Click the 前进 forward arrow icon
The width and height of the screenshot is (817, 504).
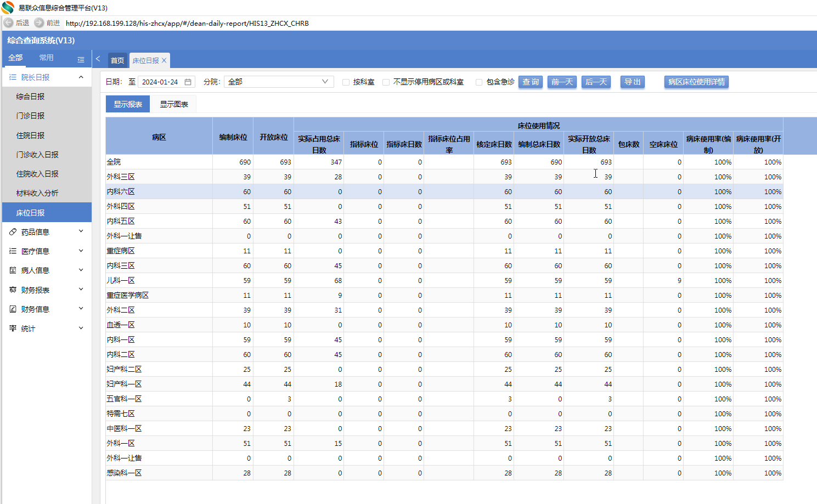(39, 23)
